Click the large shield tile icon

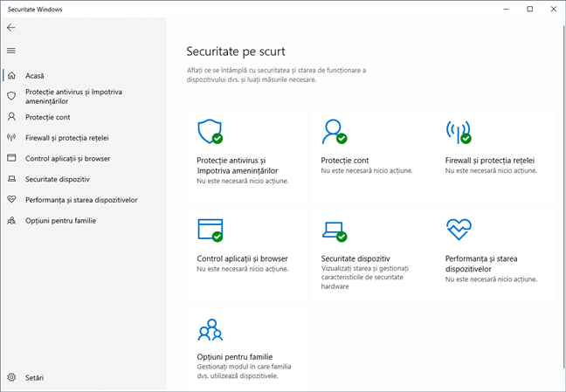point(211,131)
